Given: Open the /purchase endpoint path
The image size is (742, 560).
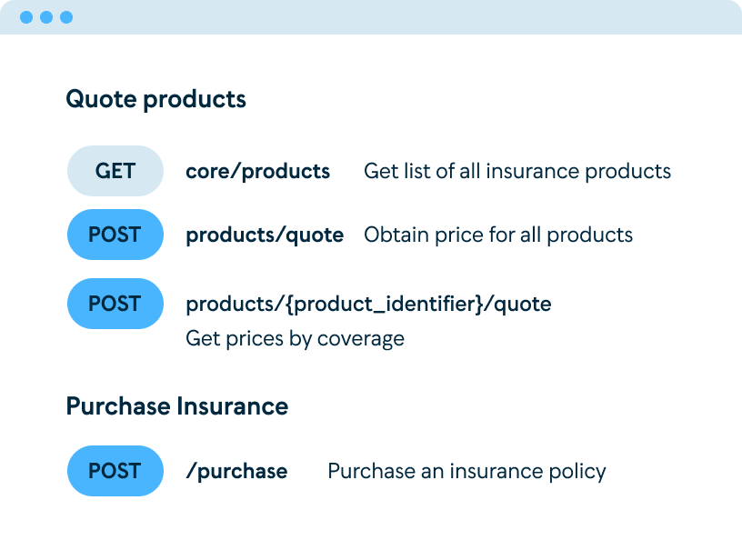Looking at the screenshot, I should 236,471.
